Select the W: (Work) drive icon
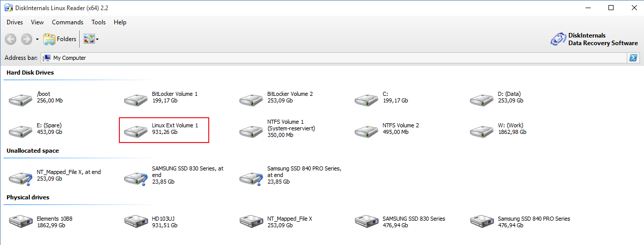The image size is (644, 245). tap(482, 131)
